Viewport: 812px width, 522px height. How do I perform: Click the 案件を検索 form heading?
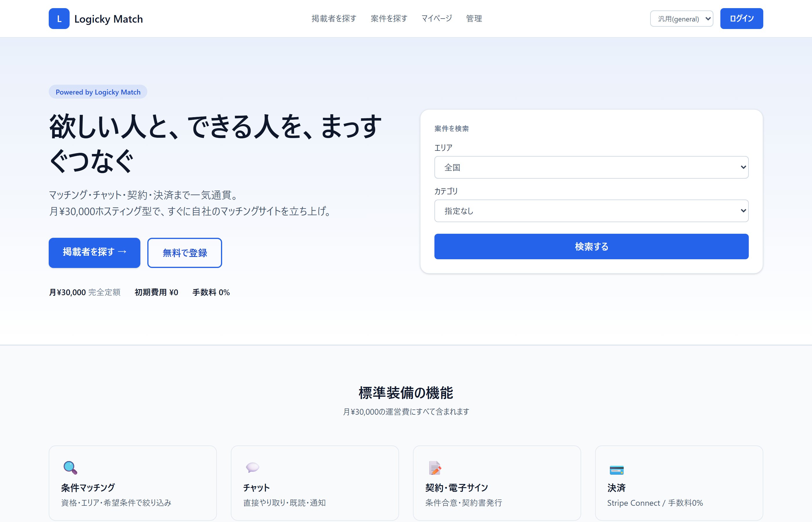tap(452, 128)
